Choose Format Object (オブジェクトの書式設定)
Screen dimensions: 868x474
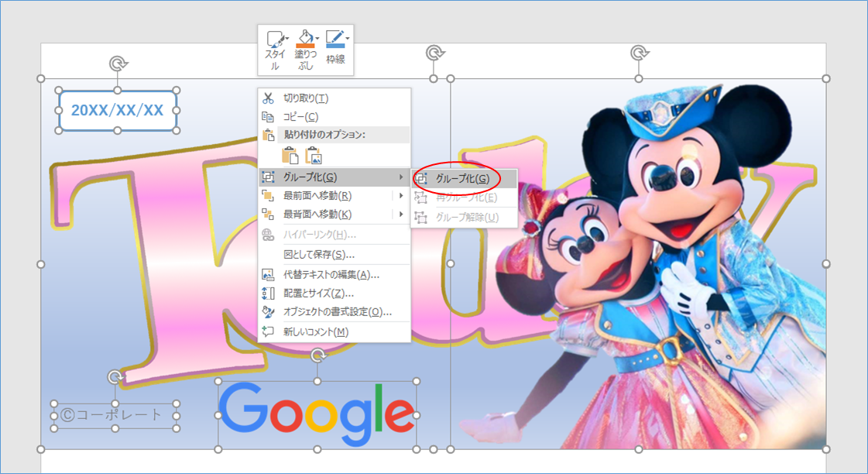pyautogui.click(x=335, y=312)
